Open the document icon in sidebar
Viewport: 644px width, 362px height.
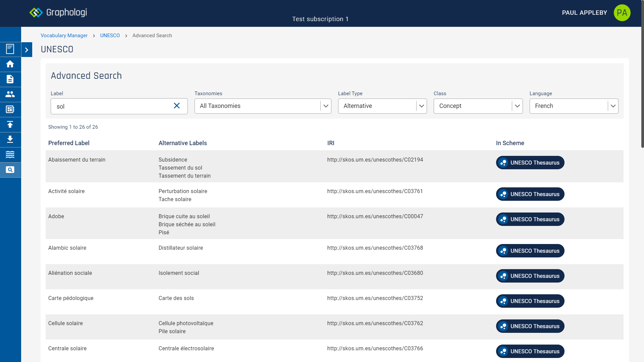(x=10, y=79)
